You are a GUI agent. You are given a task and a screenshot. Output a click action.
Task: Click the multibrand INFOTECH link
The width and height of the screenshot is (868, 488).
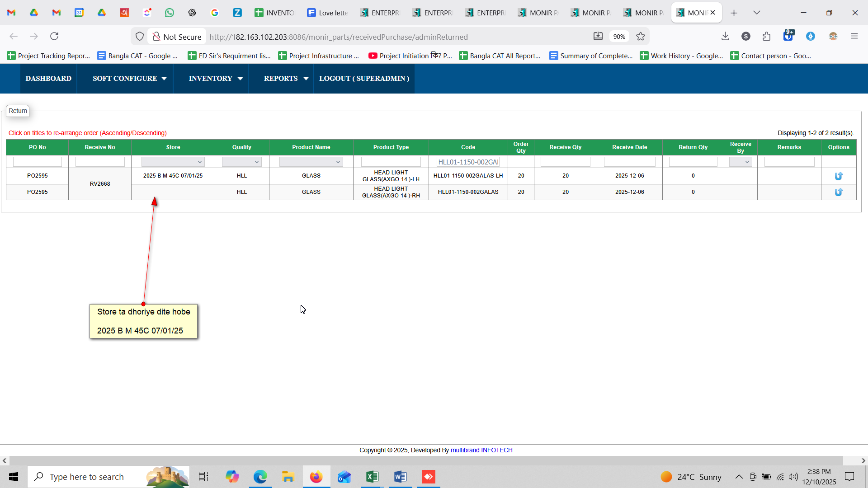[x=481, y=450]
